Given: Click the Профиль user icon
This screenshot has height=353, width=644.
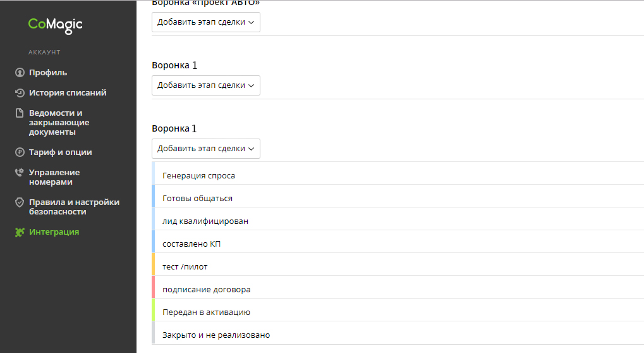Looking at the screenshot, I should pyautogui.click(x=20, y=72).
